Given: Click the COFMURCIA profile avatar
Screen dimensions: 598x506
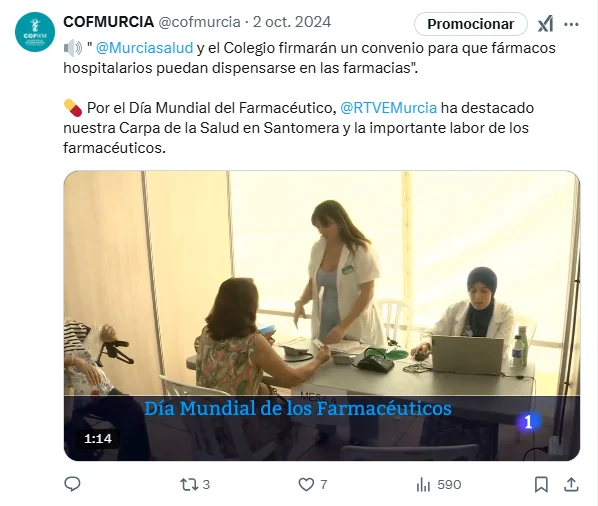Looking at the screenshot, I should click(x=35, y=32).
